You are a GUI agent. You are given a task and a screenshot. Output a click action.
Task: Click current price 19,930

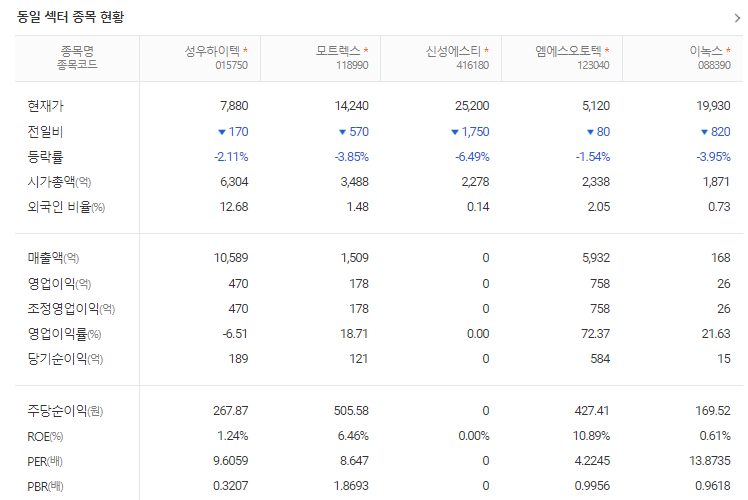coord(713,106)
